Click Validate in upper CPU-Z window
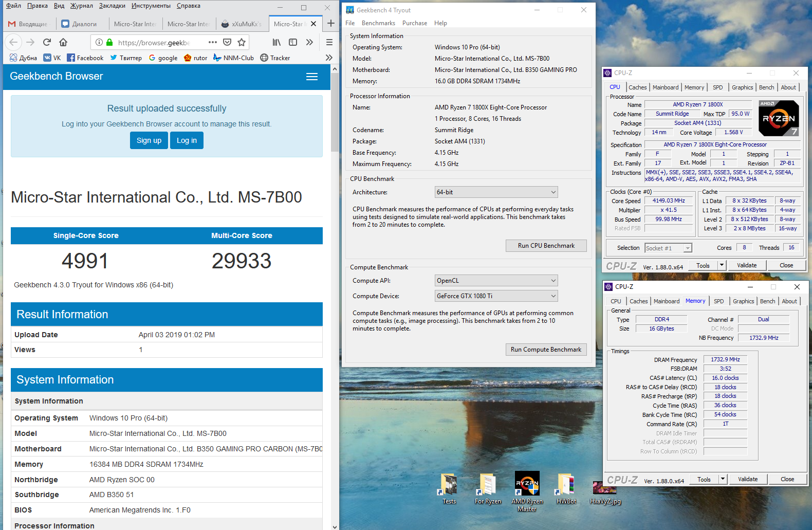812x530 pixels. point(747,265)
